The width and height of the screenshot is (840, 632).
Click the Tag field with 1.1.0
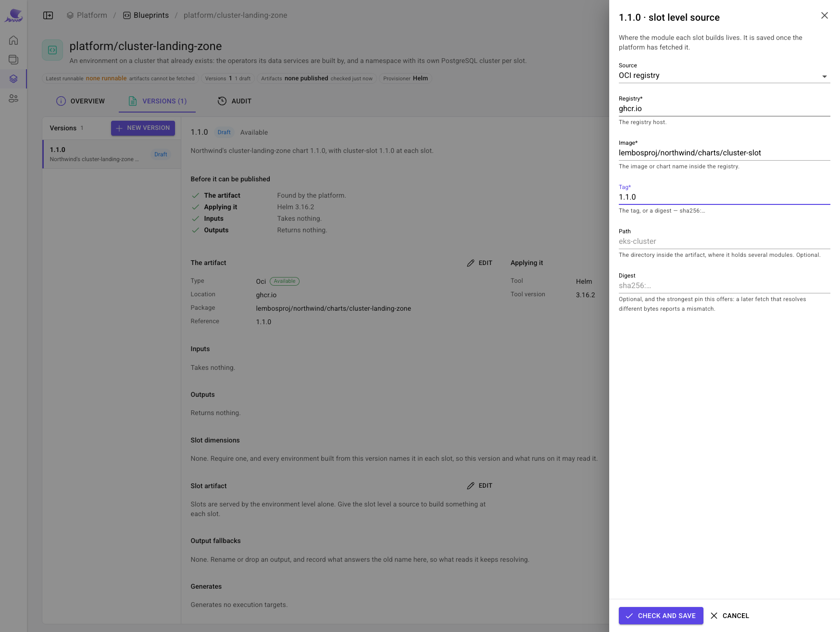coord(724,197)
